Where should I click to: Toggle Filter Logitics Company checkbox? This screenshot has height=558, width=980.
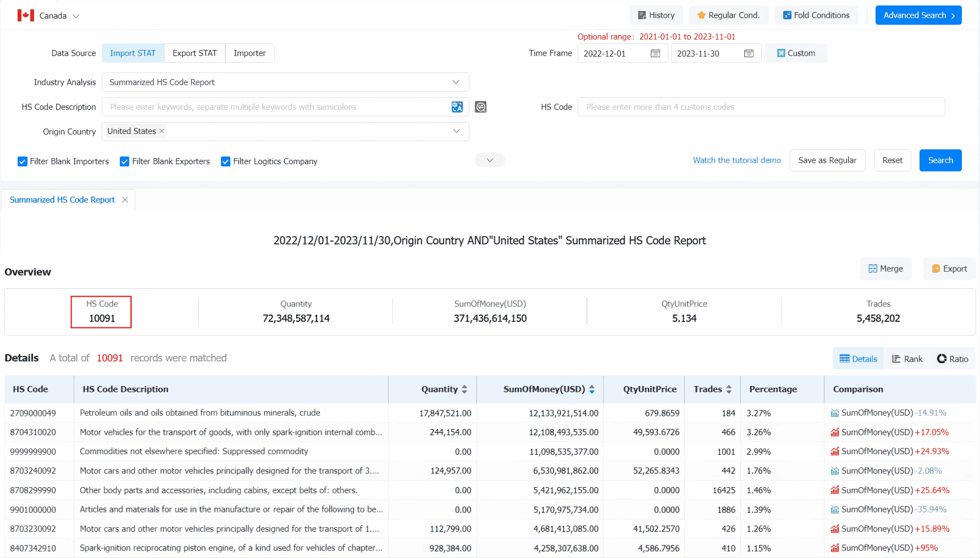225,161
